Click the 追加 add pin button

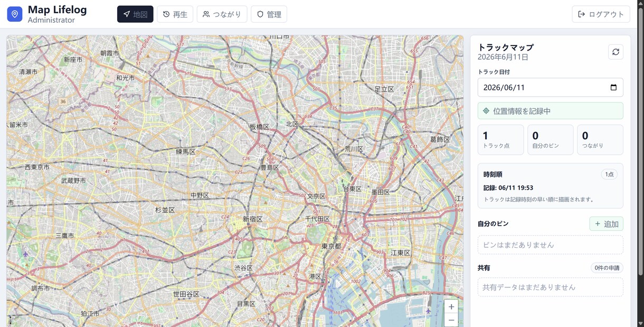606,224
